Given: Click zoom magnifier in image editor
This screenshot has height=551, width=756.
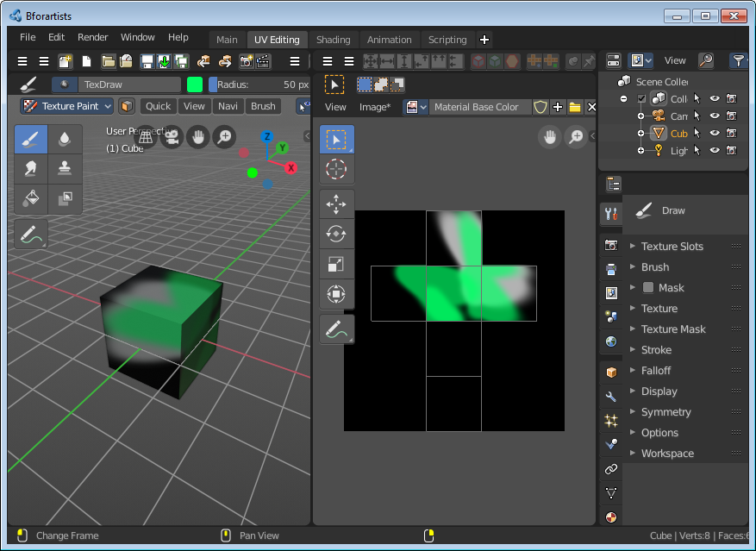Looking at the screenshot, I should [576, 137].
